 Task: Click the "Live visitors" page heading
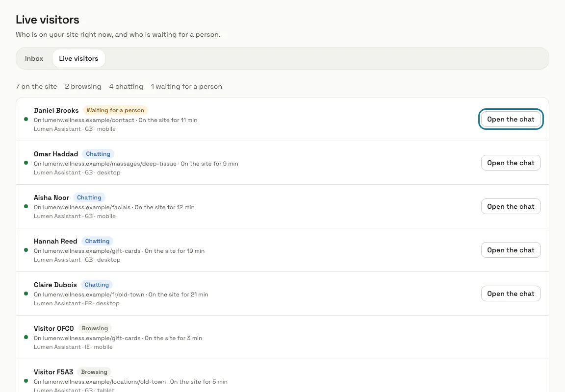(x=48, y=20)
